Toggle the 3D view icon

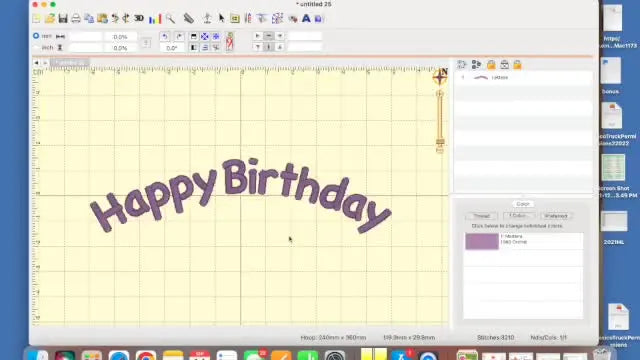[x=139, y=18]
